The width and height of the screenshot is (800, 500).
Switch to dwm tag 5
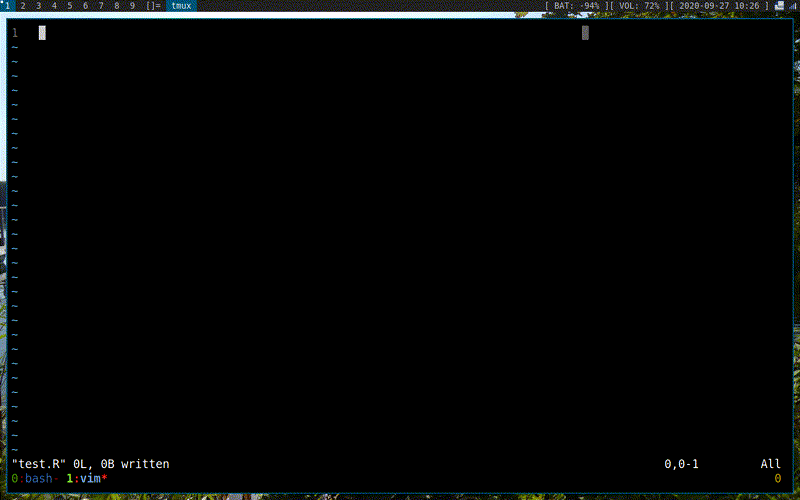[x=70, y=6]
